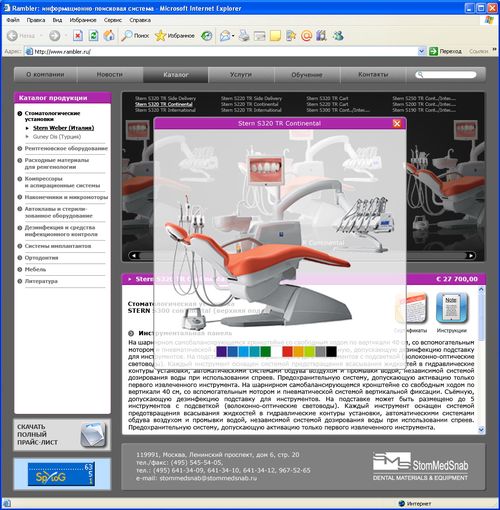Click the Messenger people icon in toolbar
The width and height of the screenshot is (500, 510).
coord(338,35)
